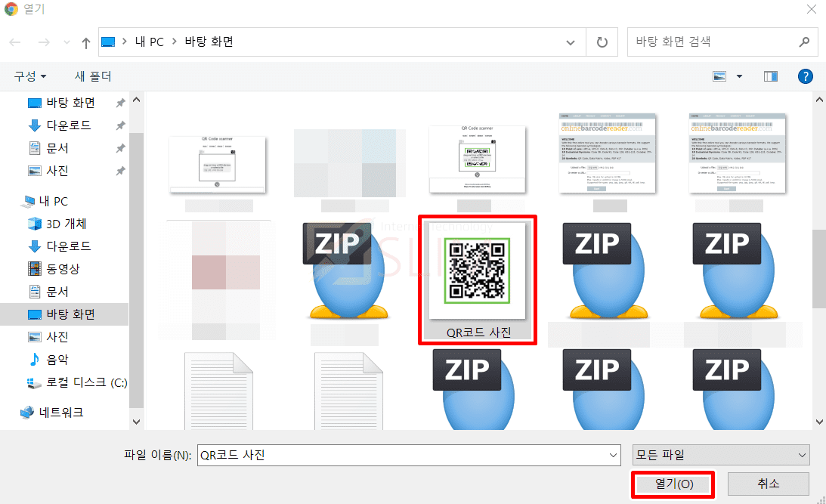Select 네트워크 in the navigation tree
Viewport: 826px width, 504px height.
coord(60,413)
